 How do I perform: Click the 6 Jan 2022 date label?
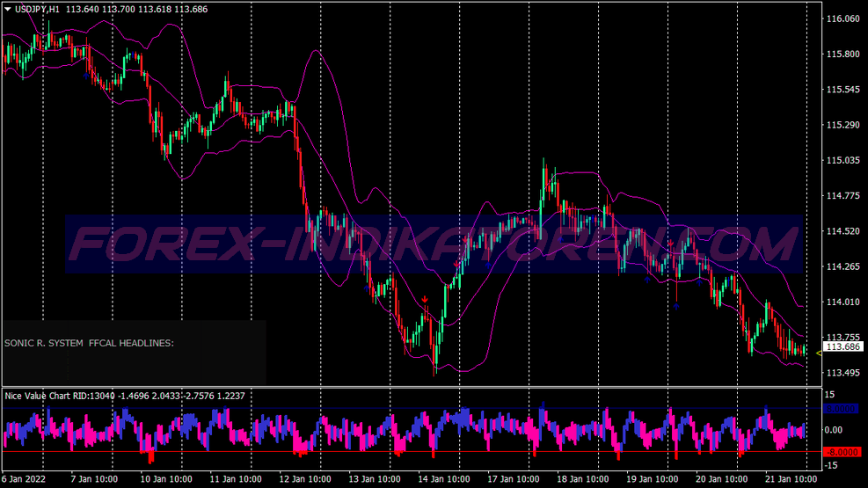(x=26, y=479)
